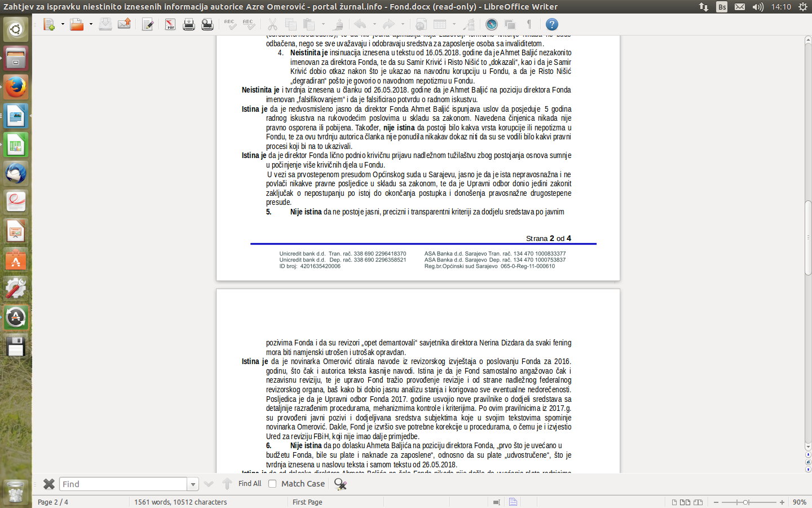Click the word count status field
The image size is (812, 508).
point(180,502)
